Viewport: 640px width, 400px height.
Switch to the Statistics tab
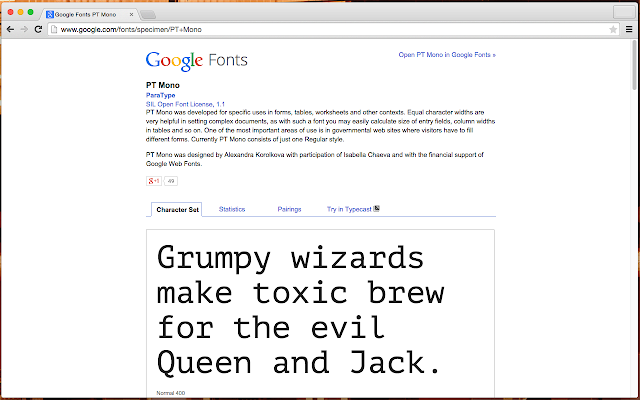(x=232, y=209)
